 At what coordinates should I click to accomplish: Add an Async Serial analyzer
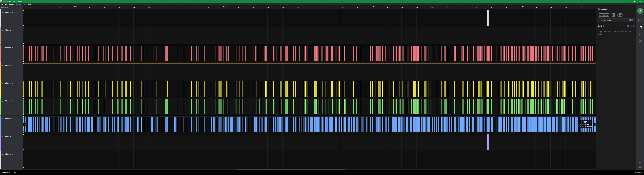[604, 15]
